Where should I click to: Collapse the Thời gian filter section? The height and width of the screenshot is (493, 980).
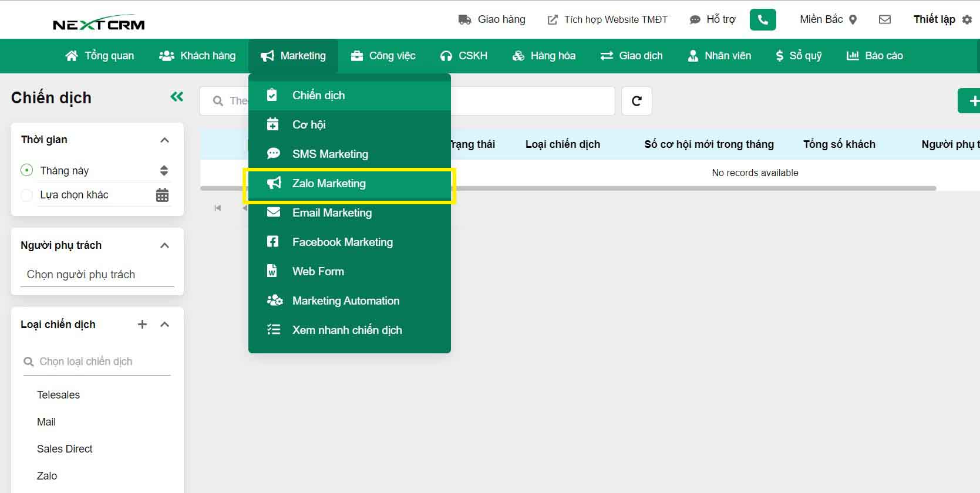coord(164,140)
